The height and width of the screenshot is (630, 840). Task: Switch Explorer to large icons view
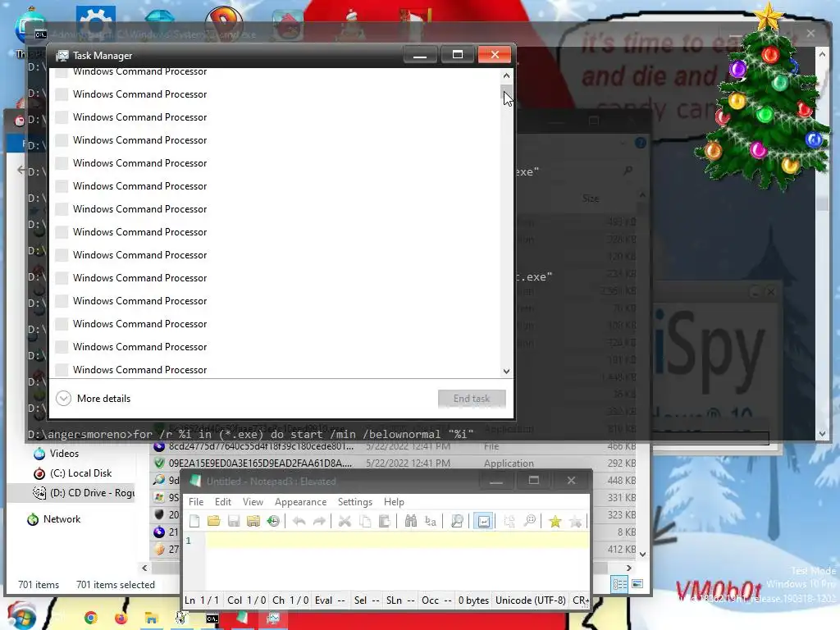pyautogui.click(x=637, y=584)
